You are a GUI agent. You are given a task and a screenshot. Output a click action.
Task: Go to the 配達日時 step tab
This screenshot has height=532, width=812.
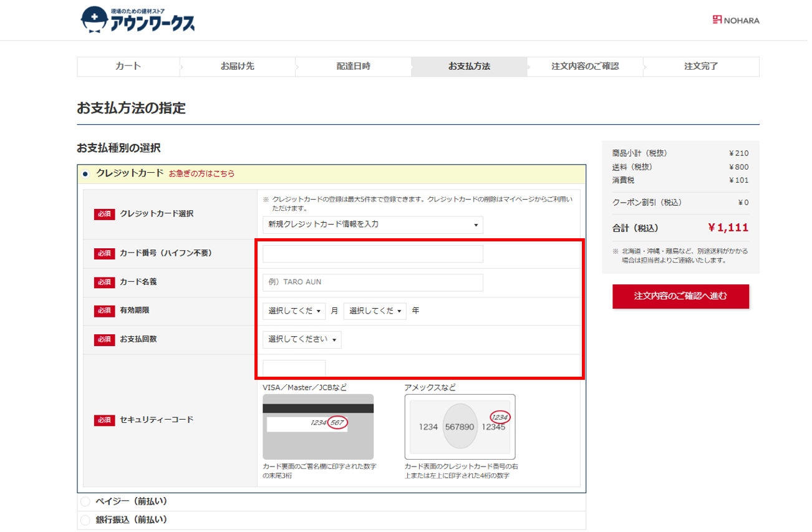click(x=353, y=67)
